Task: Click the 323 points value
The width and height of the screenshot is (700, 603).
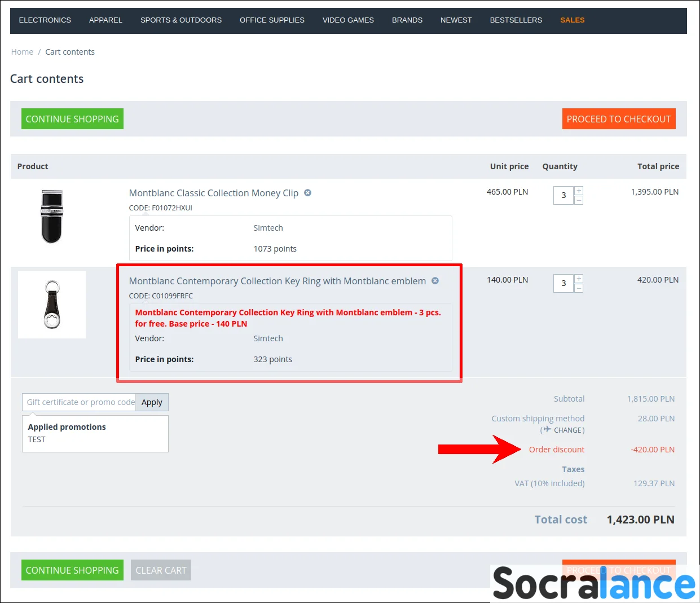Action: [272, 359]
